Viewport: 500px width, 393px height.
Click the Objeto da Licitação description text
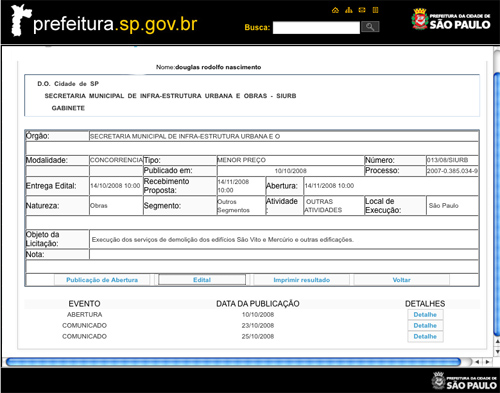223,239
